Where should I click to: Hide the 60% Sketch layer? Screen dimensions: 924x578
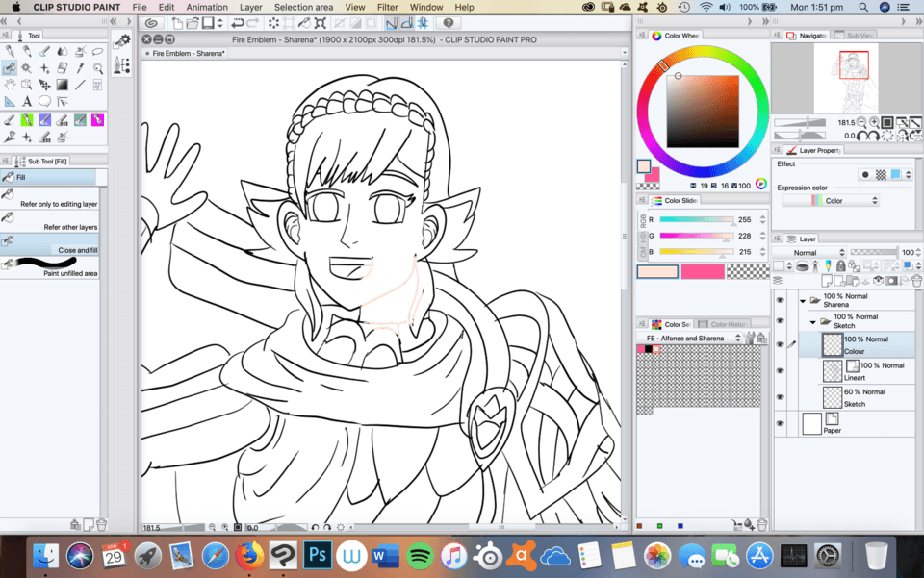point(781,397)
